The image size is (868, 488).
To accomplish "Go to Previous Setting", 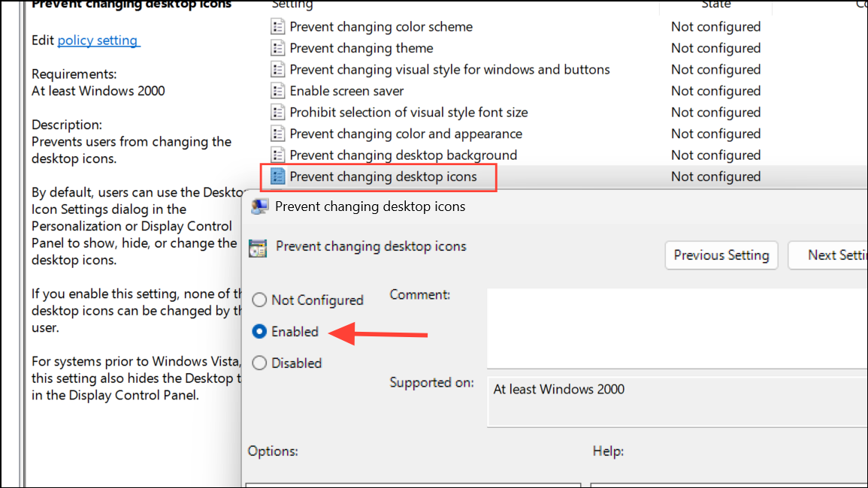I will 721,255.
